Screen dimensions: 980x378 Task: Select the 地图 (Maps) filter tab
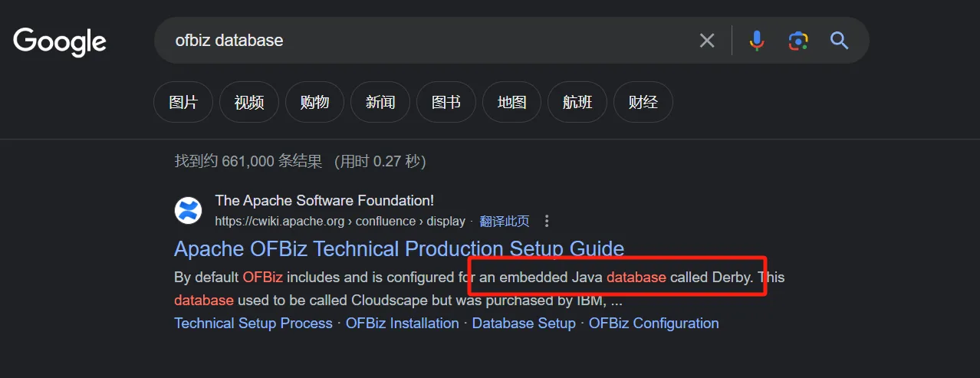511,102
